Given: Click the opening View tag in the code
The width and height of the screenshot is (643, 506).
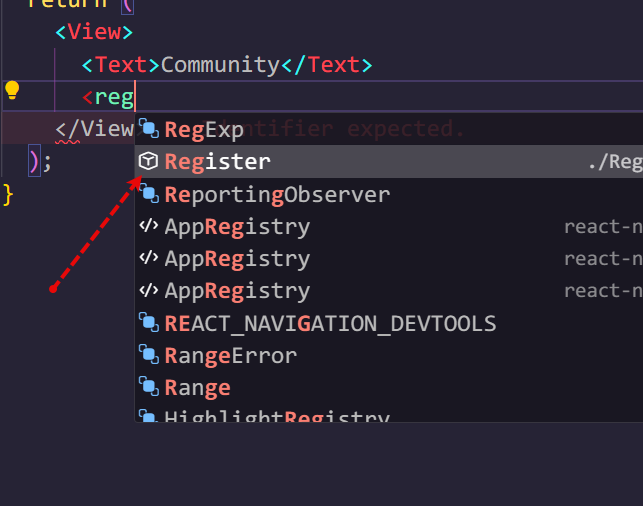Looking at the screenshot, I should click(x=94, y=32).
